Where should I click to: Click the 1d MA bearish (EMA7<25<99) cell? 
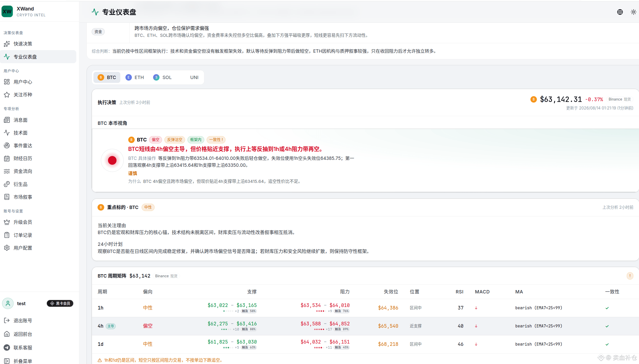coord(539,344)
